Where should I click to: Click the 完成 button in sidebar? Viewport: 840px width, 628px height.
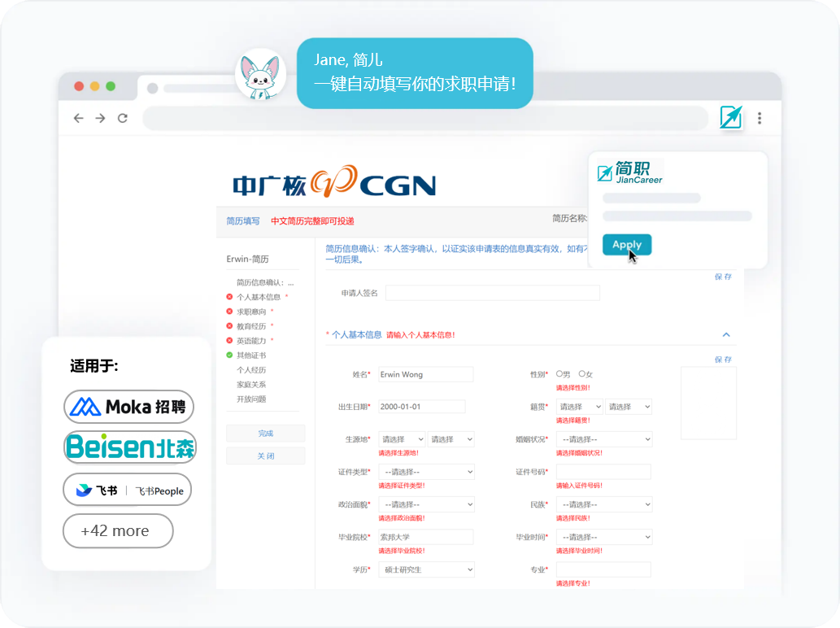266,434
